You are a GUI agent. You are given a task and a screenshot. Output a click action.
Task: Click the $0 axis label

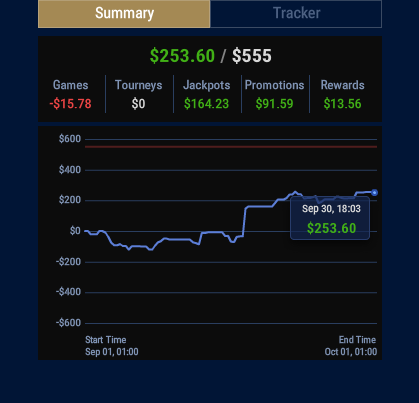click(x=75, y=231)
